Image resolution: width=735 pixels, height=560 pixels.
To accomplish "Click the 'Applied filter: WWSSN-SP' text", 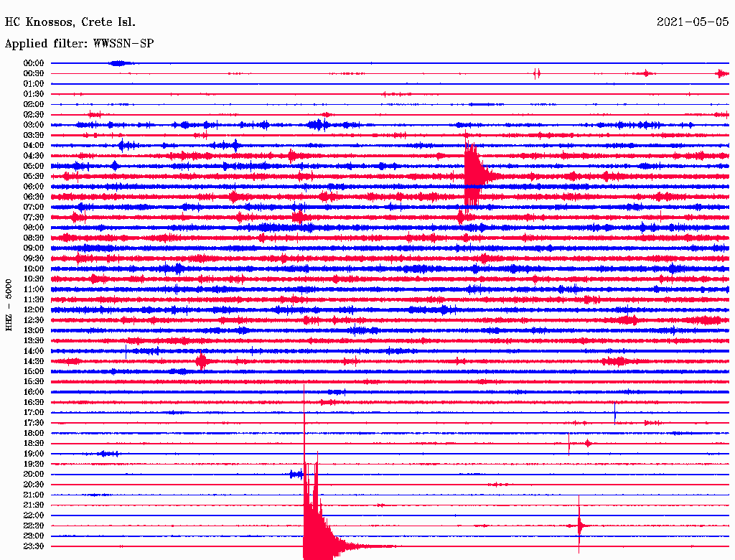I will pyautogui.click(x=79, y=43).
